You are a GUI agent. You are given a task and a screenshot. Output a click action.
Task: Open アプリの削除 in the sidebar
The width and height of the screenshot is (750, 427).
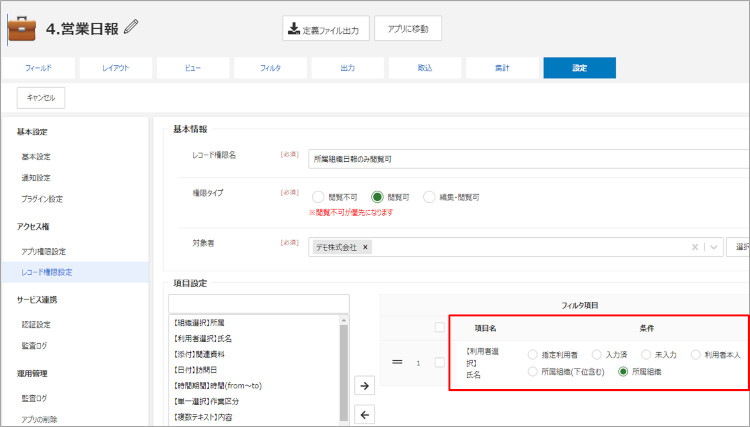tap(39, 419)
